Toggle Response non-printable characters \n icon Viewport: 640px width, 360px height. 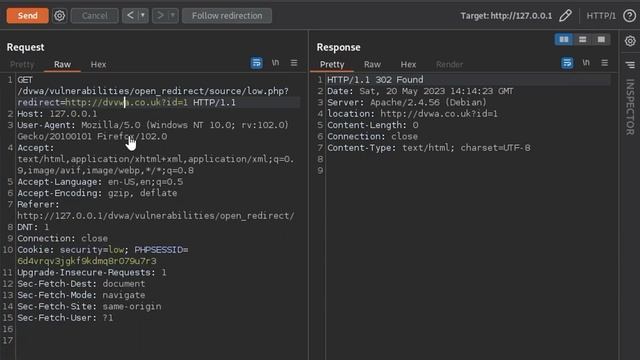(x=586, y=63)
